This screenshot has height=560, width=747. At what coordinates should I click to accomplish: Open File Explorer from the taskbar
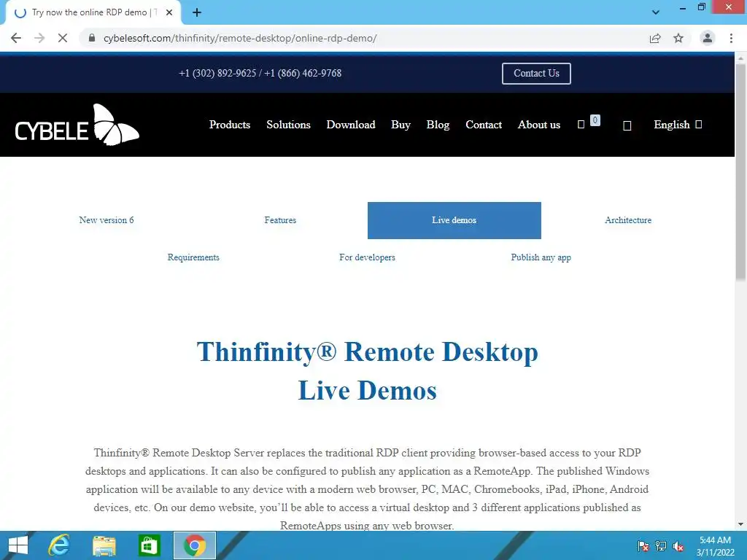point(104,545)
